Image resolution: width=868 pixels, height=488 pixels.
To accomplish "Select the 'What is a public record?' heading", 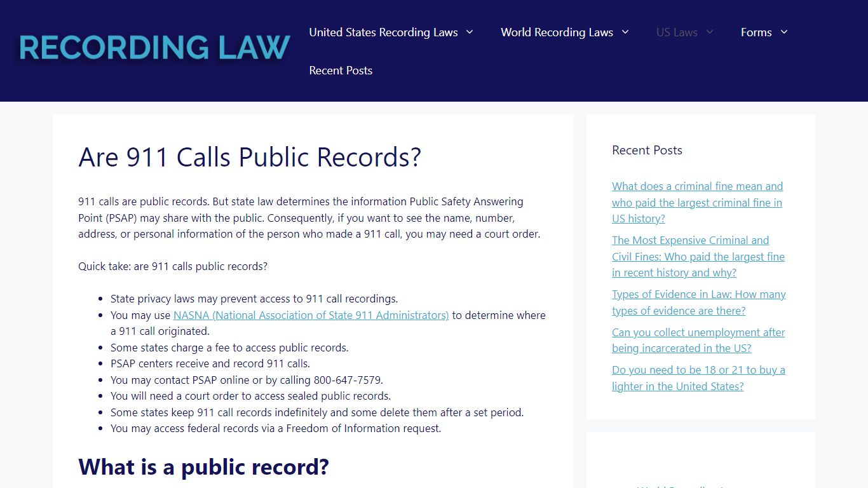I will [203, 467].
